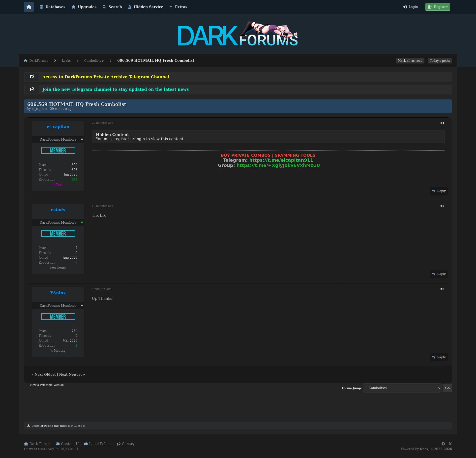Click estods' MEMBER badge

pyautogui.click(x=58, y=234)
